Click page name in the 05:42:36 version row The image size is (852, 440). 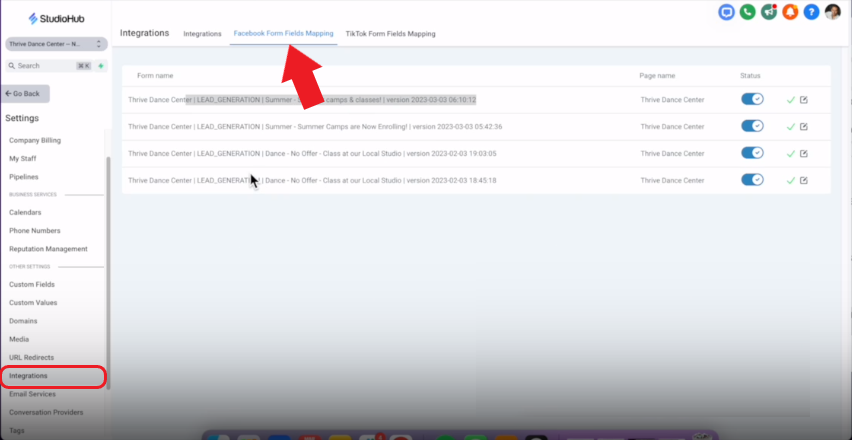click(x=672, y=127)
